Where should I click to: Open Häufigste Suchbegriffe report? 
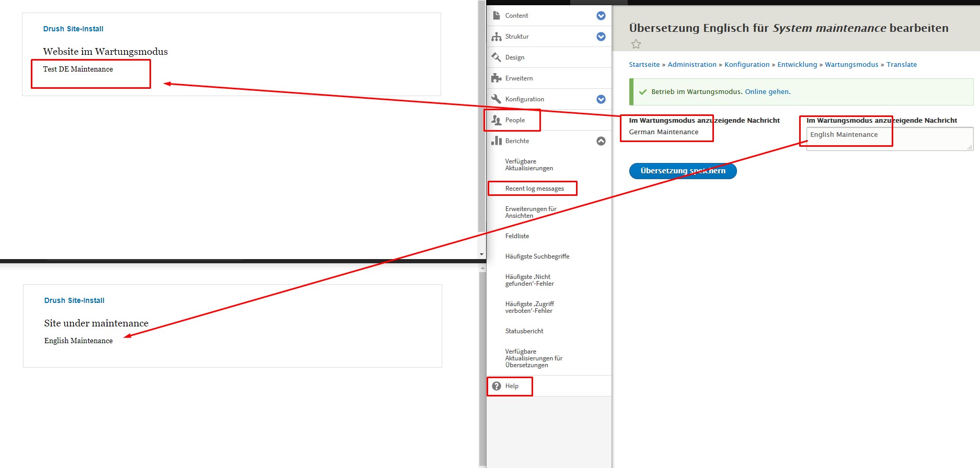(x=537, y=256)
